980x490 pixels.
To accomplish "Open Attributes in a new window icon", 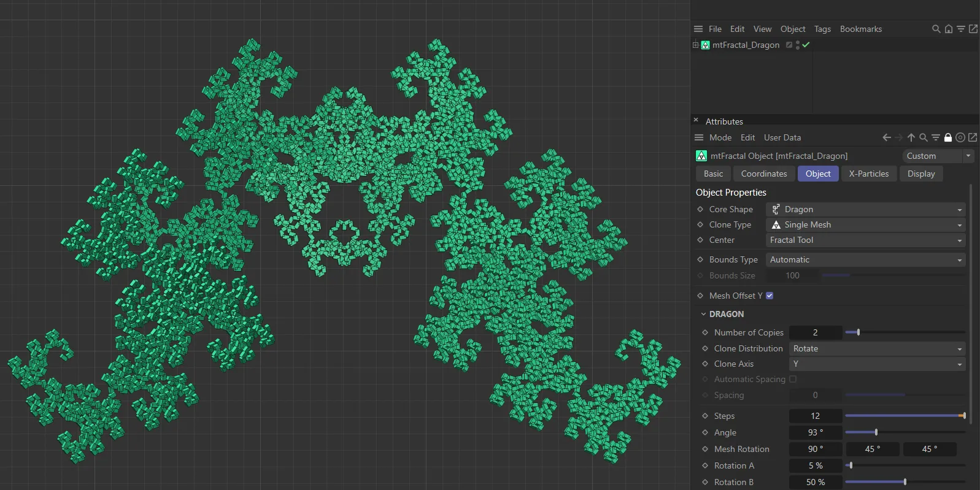I will coord(973,137).
